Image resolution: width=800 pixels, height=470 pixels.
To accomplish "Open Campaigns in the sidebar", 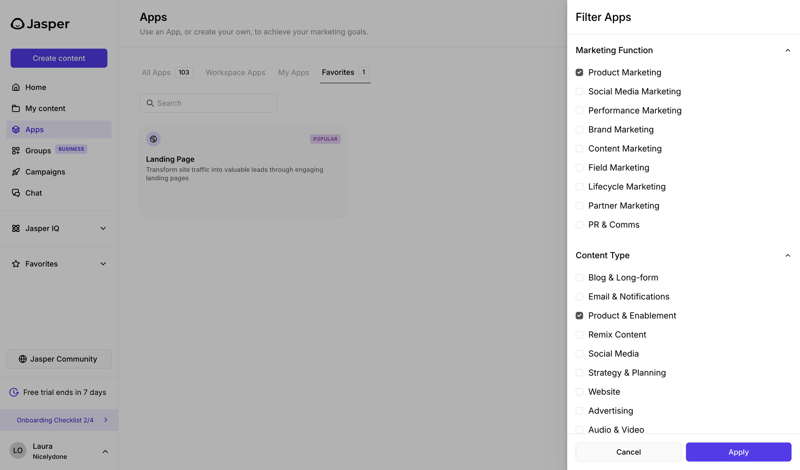I will (59, 172).
